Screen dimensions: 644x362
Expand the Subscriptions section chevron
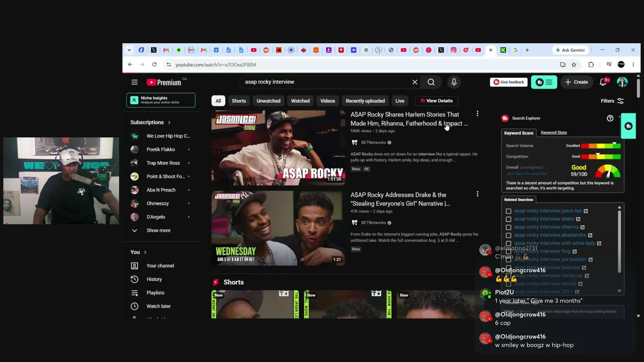[x=169, y=122]
